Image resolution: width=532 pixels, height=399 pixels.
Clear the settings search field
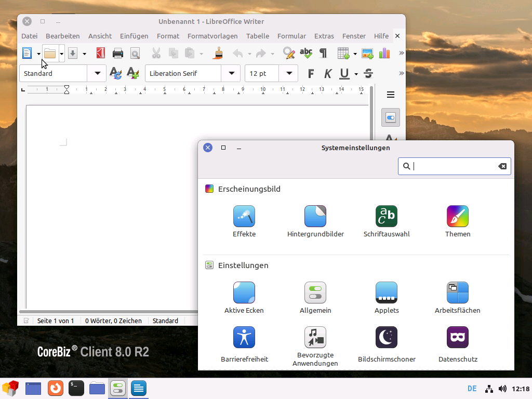click(x=502, y=166)
